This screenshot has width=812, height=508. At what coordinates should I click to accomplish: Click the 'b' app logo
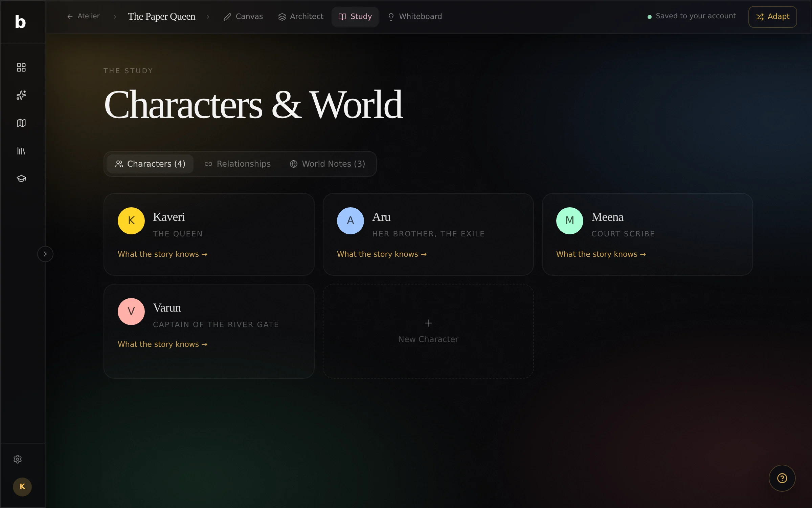[x=20, y=22]
